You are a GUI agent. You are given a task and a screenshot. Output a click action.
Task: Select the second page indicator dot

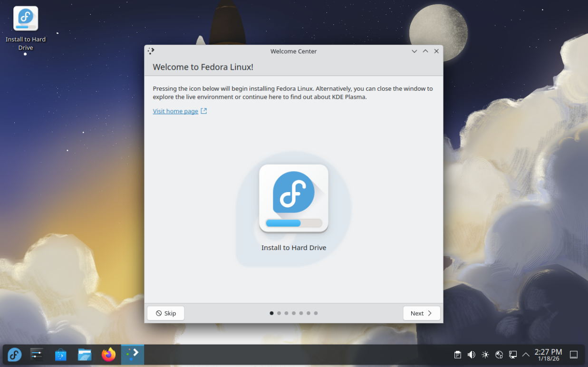[x=279, y=313]
